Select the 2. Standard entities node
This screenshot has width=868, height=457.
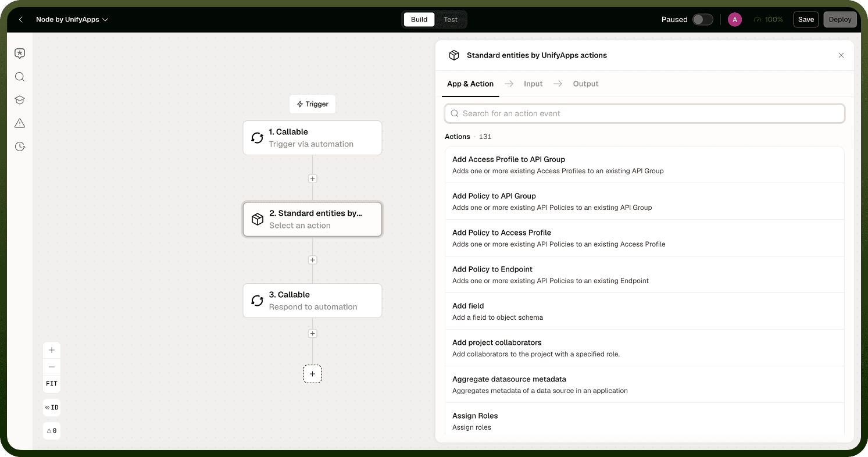[x=312, y=219]
